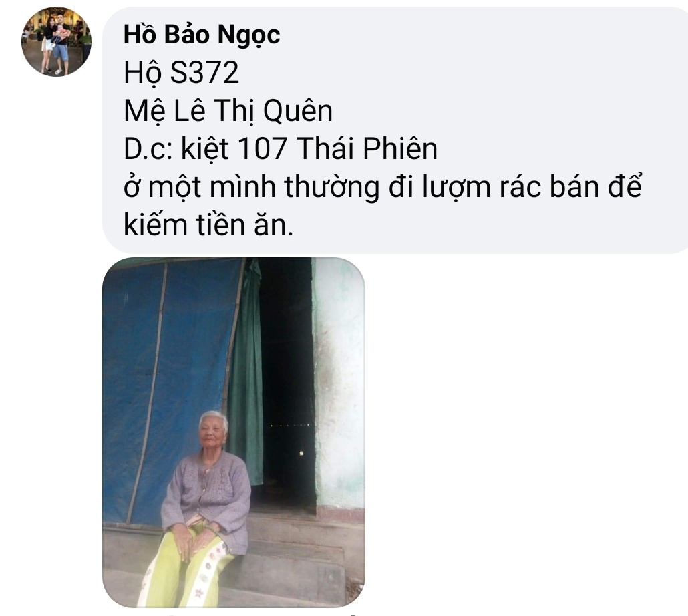
Task: Click the address line kiệt 107 Thái Phiên
Action: (309, 148)
